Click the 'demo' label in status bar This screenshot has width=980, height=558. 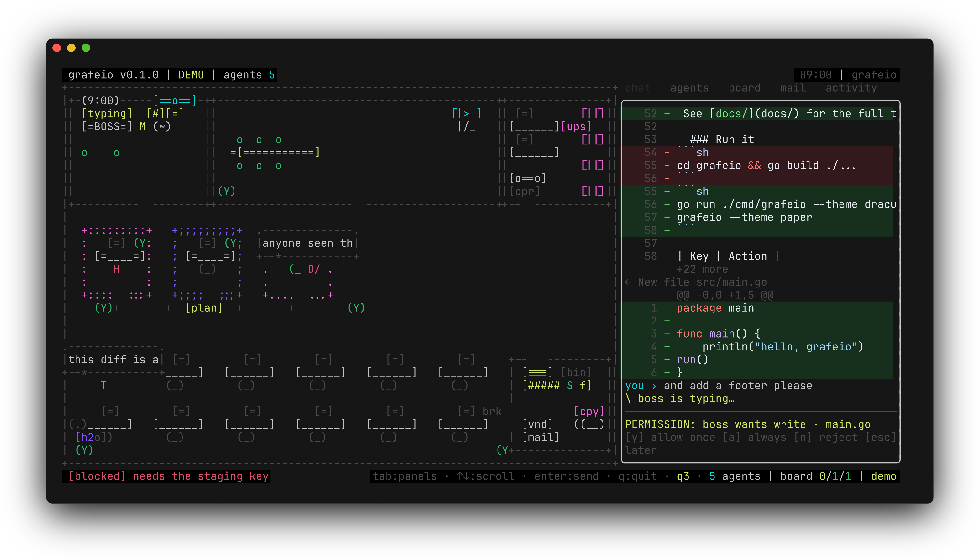[x=883, y=476]
